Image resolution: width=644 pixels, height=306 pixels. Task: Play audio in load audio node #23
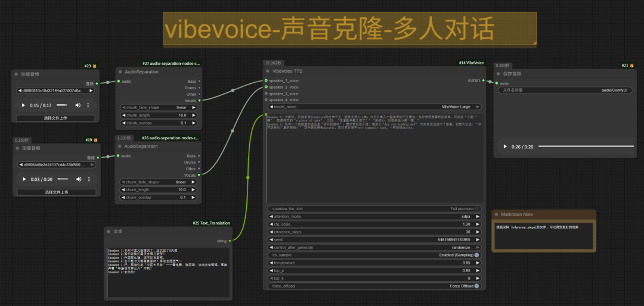pos(23,105)
